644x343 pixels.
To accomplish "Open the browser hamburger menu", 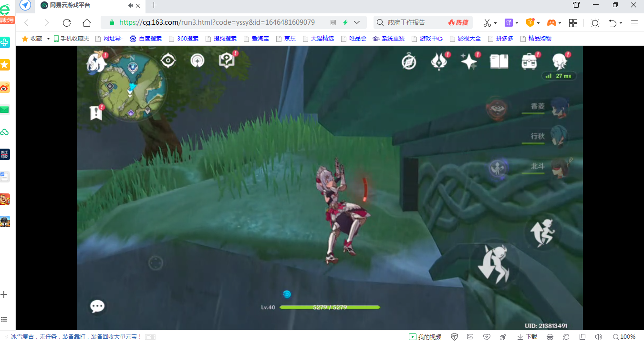I will pyautogui.click(x=634, y=23).
